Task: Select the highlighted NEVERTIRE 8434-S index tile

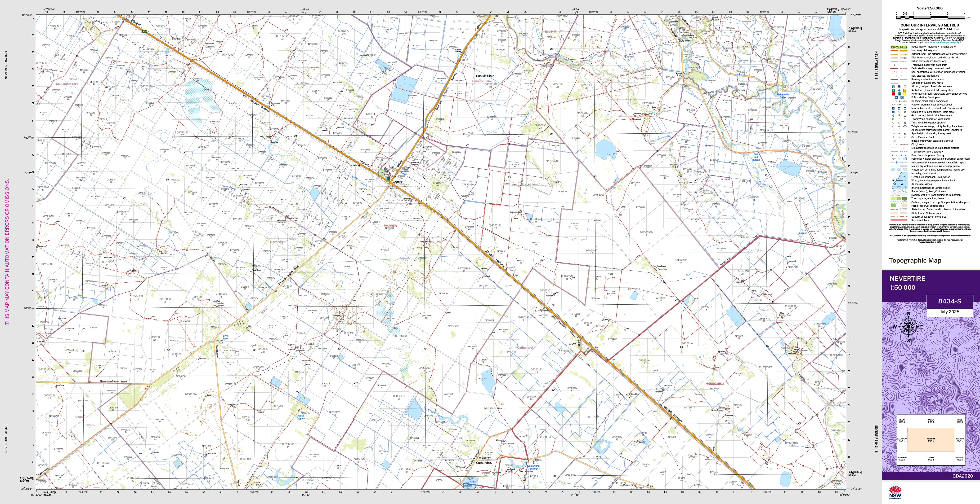Action: tap(931, 439)
